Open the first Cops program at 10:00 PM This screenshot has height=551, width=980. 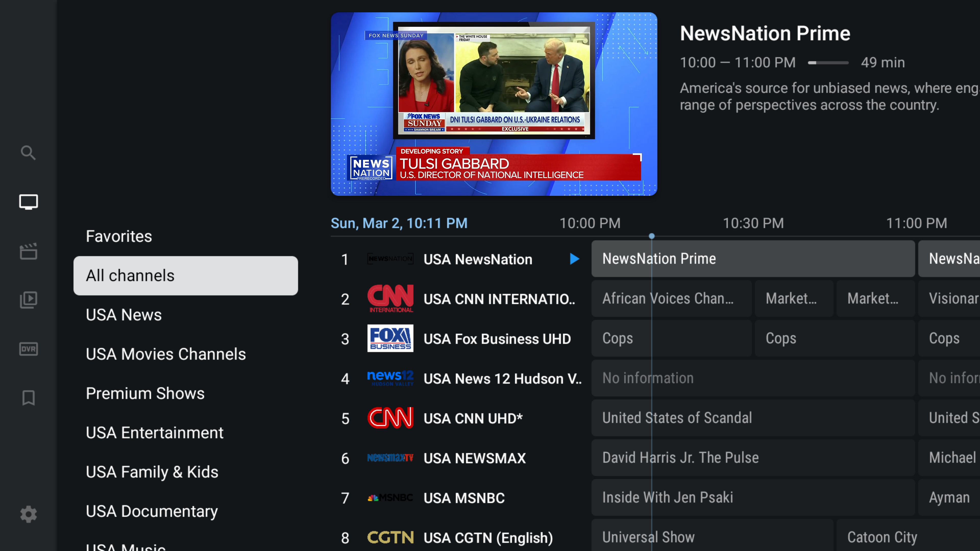coord(671,339)
